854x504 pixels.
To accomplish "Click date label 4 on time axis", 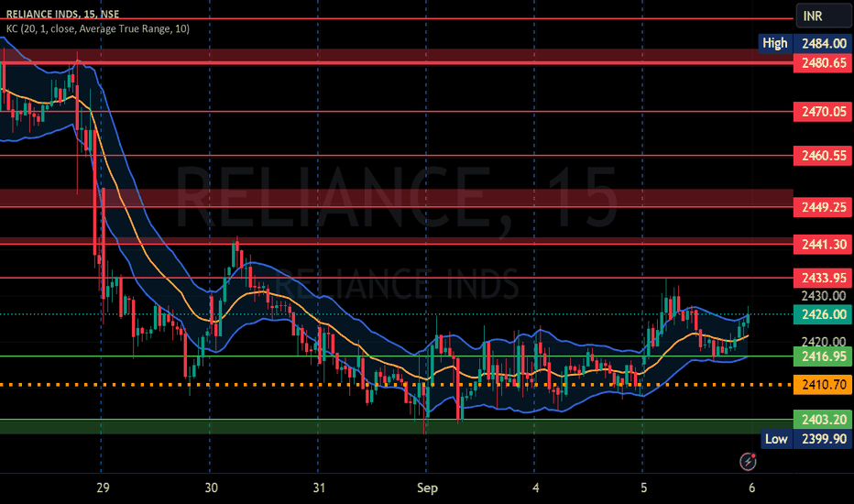I will (x=535, y=488).
